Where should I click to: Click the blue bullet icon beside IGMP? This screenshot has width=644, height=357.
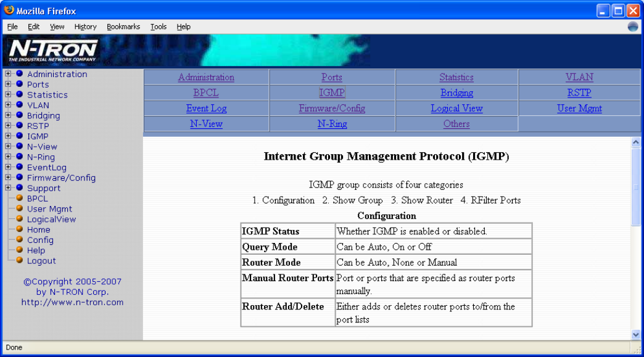(19, 136)
